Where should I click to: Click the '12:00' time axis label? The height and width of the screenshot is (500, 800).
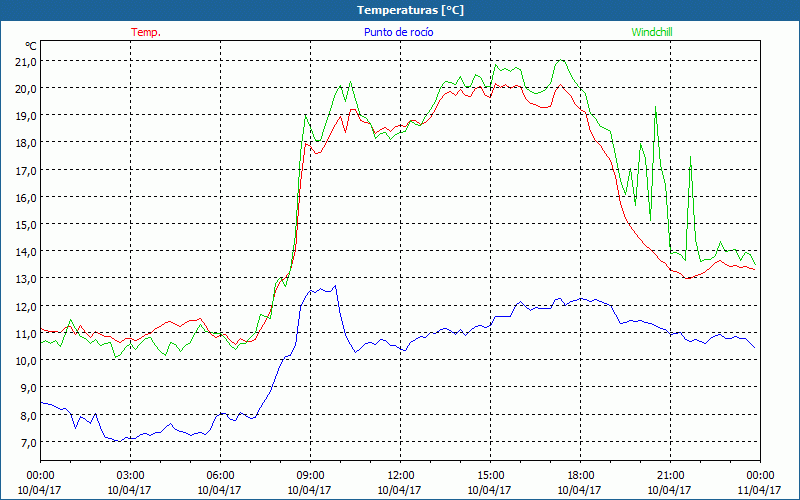[x=400, y=476]
